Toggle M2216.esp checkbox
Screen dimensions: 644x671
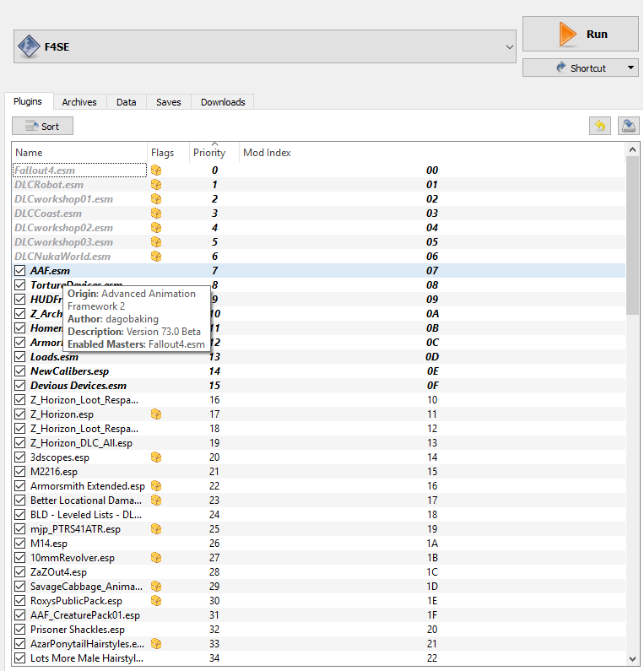tap(19, 472)
